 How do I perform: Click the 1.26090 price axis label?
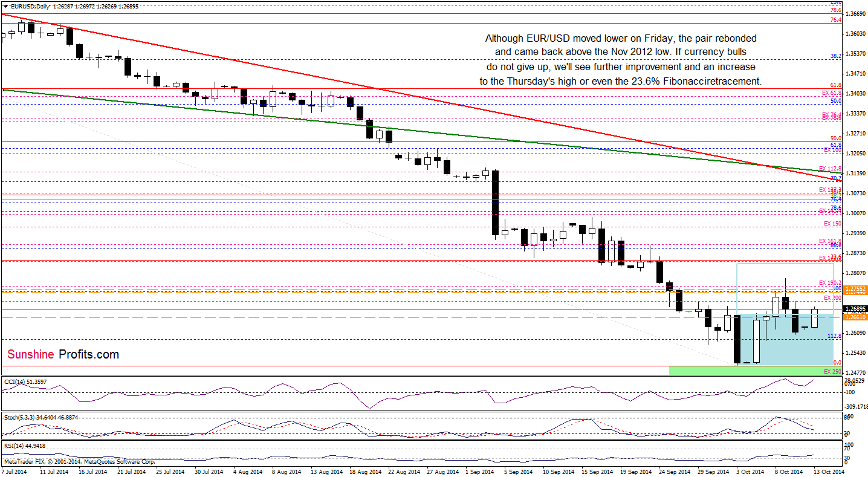click(856, 333)
